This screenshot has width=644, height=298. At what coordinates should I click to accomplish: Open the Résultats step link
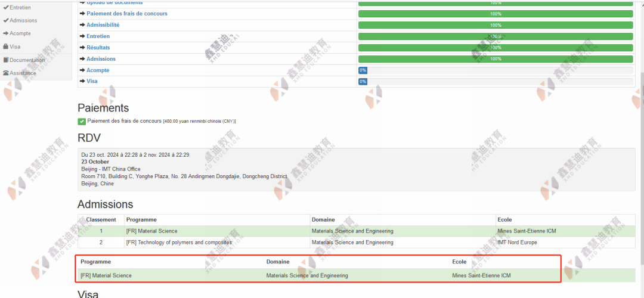click(98, 48)
